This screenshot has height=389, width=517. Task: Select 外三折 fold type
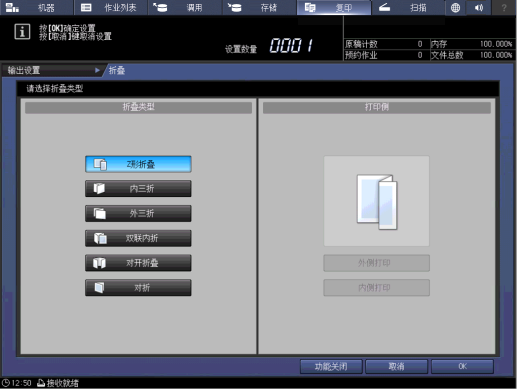pyautogui.click(x=138, y=213)
